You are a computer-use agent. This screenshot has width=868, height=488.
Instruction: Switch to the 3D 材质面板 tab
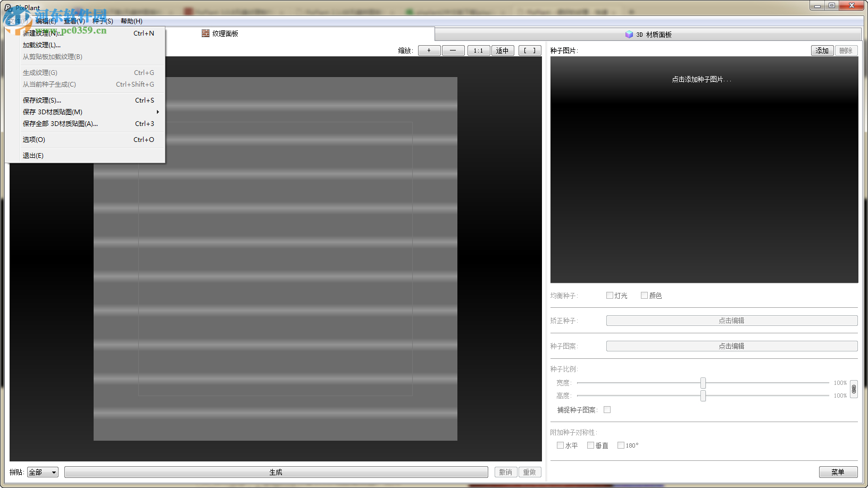(648, 35)
